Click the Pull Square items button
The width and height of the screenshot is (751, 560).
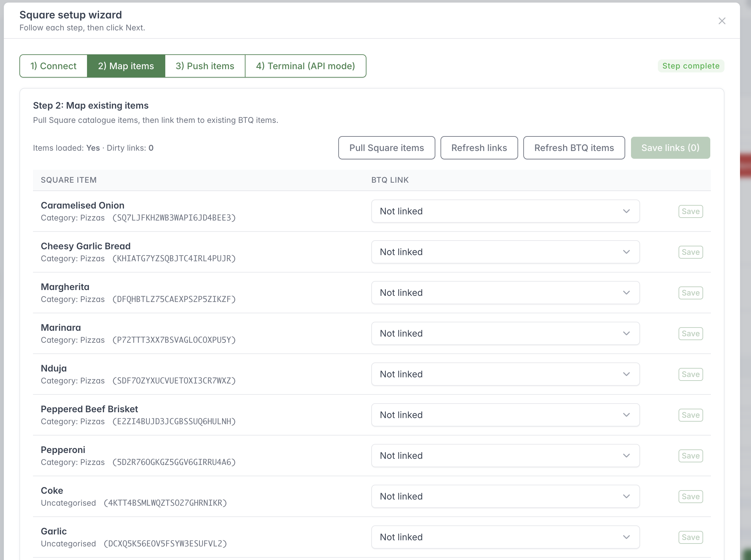coord(386,148)
